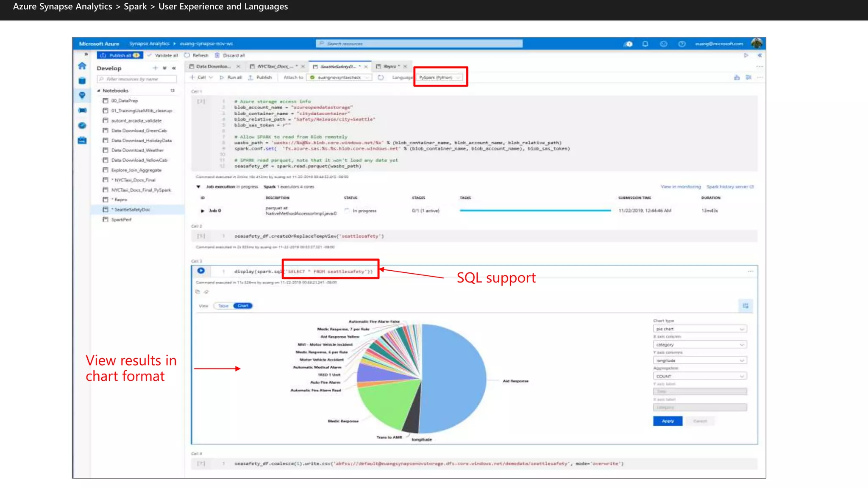Click the run triangle icon top right
Screen dimensions: 868x488
[x=746, y=55]
